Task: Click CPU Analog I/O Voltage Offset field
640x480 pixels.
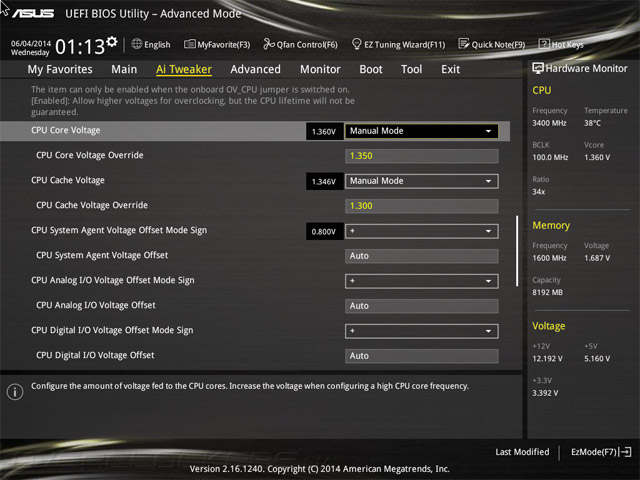Action: (x=422, y=306)
